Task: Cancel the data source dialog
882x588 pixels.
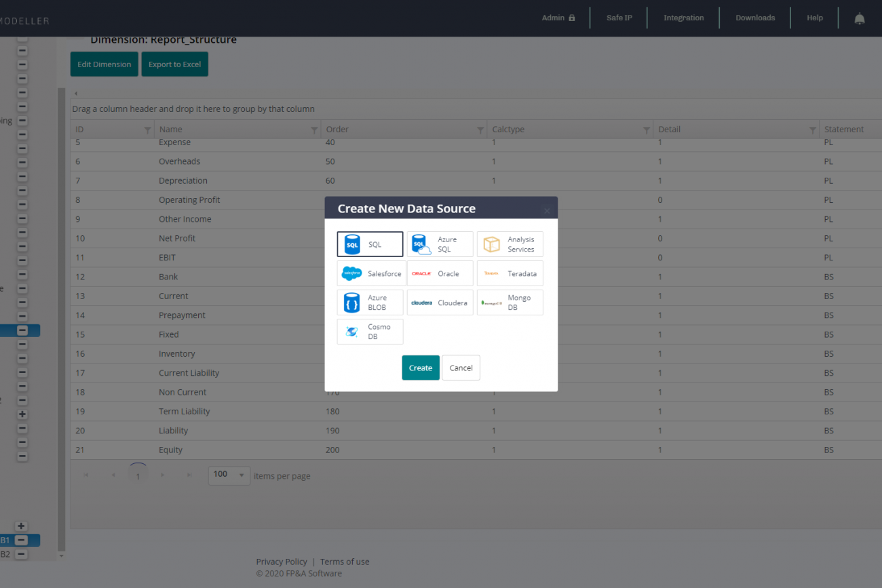Action: (x=461, y=368)
